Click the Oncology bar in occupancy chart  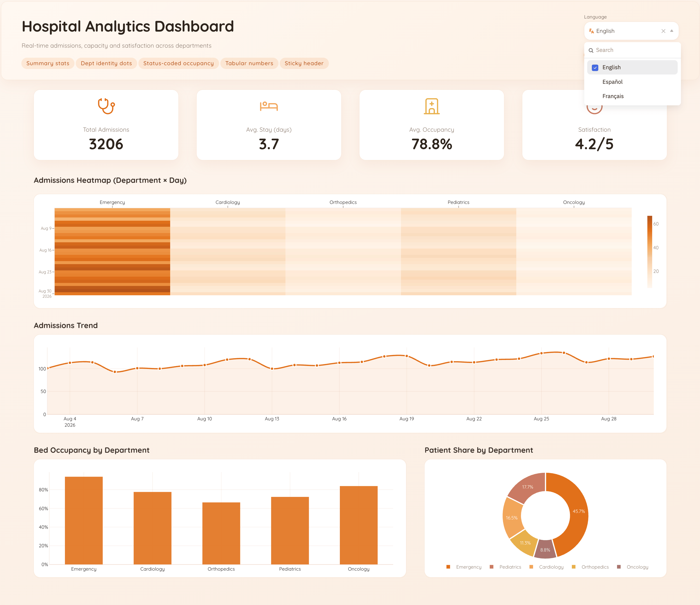(x=359, y=525)
